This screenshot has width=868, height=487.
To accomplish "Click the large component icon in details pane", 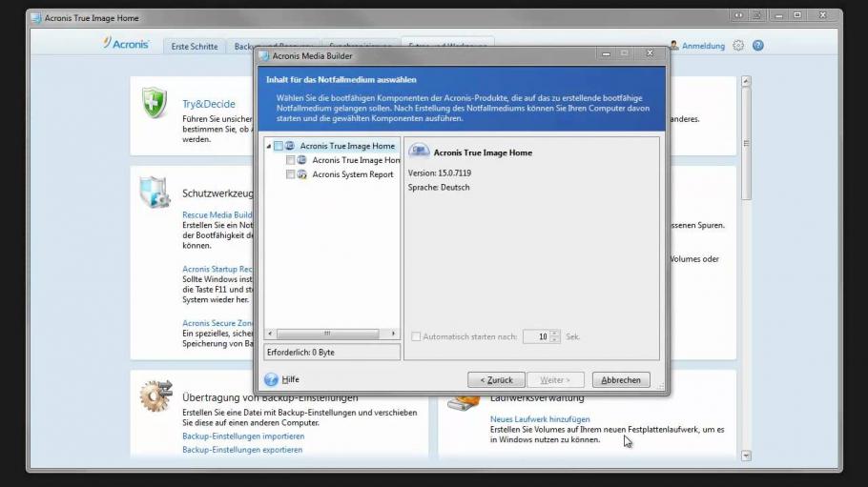I will pos(419,152).
